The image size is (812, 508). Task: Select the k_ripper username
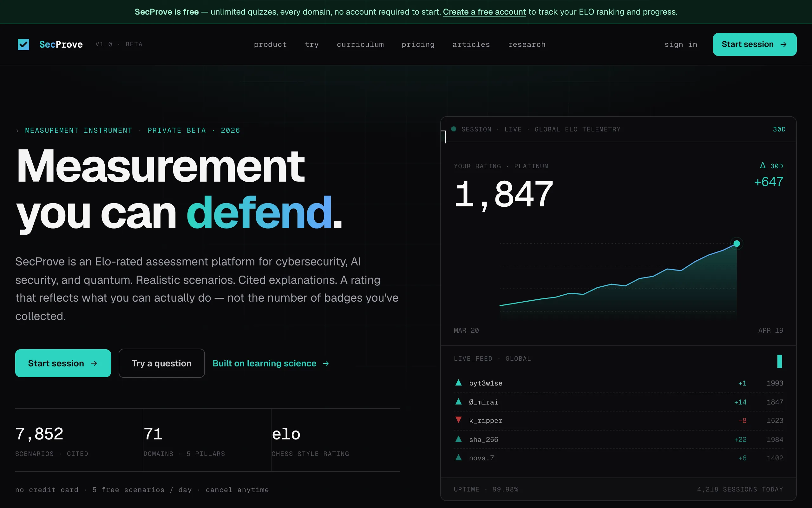tap(486, 421)
